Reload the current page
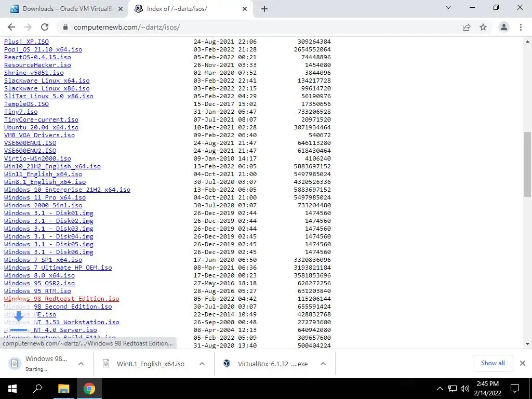Image resolution: width=532 pixels, height=399 pixels. click(x=45, y=27)
